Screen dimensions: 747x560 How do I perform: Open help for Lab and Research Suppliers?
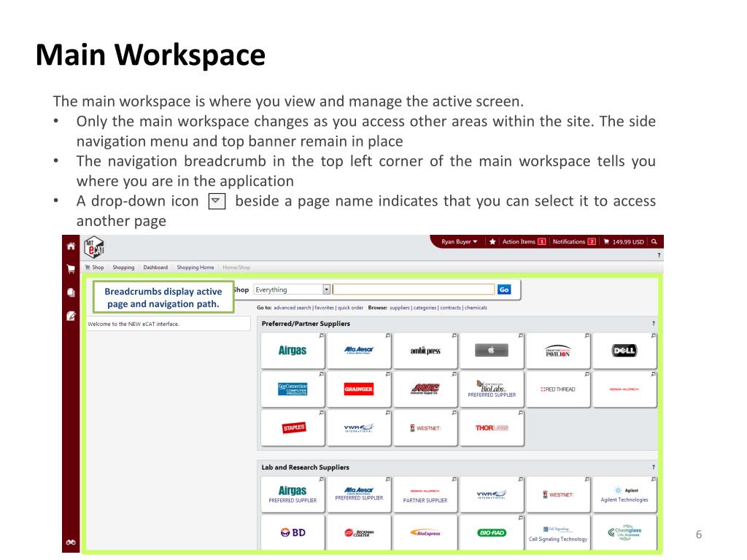[653, 467]
